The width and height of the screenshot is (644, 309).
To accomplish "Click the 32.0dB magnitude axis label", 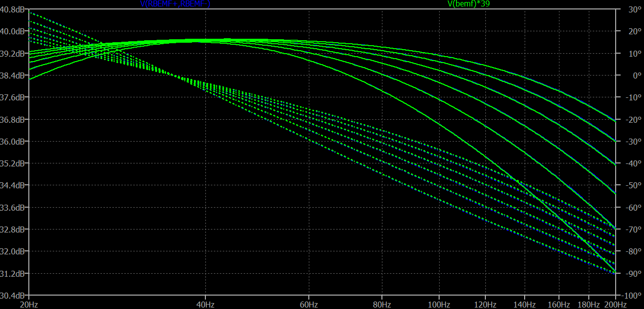I will pyautogui.click(x=13, y=251).
